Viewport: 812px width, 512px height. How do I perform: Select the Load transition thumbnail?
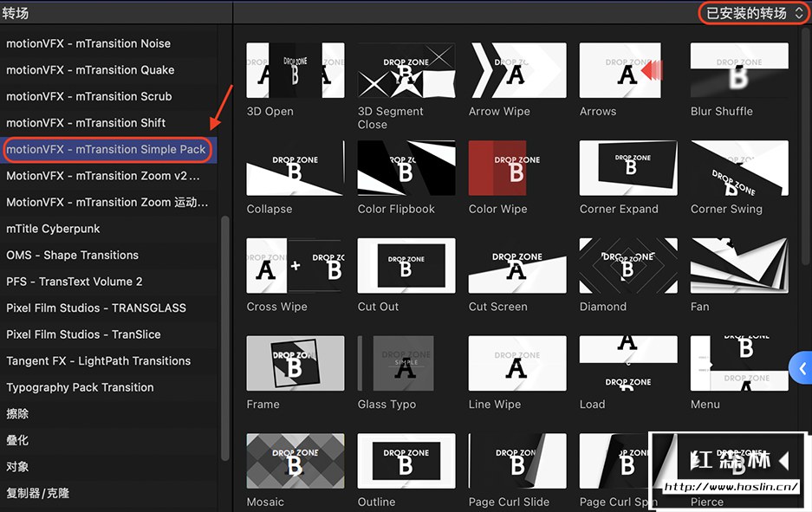[628, 363]
